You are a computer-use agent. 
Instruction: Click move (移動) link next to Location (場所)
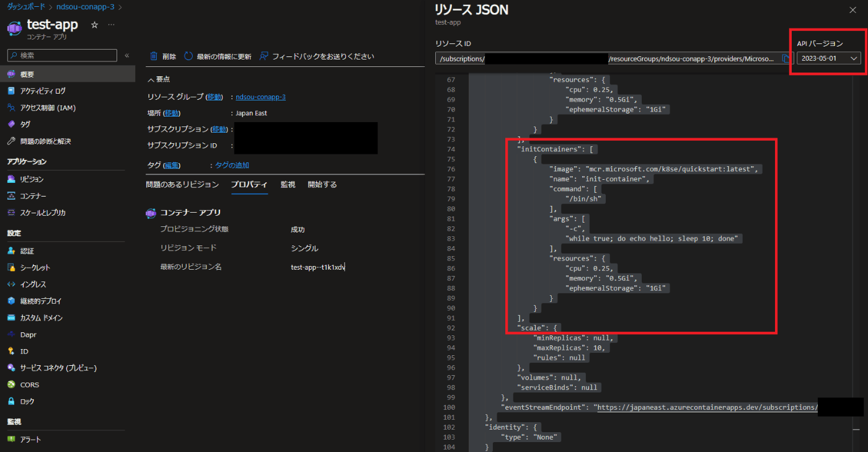pyautogui.click(x=172, y=113)
